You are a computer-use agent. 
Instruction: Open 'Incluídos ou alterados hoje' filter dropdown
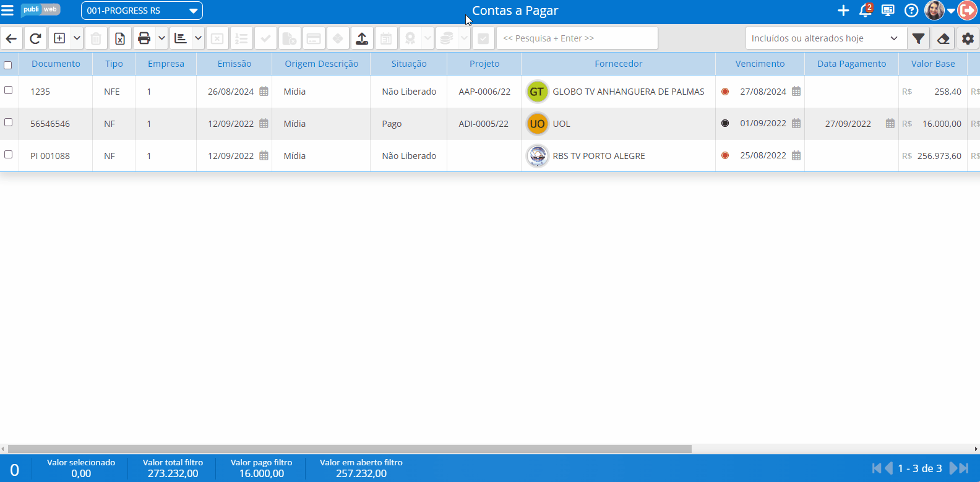[825, 38]
